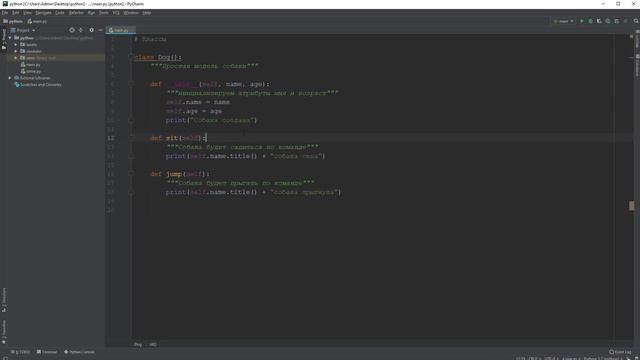Viewport: 640px width, 360px height.
Task: Fold the class Dog definition
Action: coord(131,58)
